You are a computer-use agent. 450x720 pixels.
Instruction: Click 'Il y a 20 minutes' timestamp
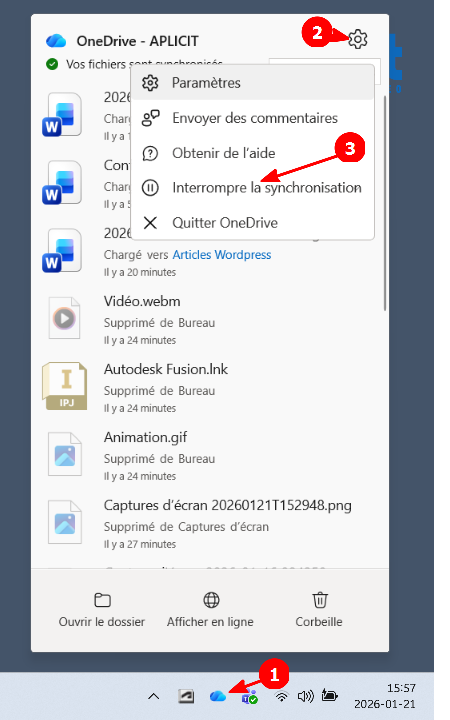point(140,272)
